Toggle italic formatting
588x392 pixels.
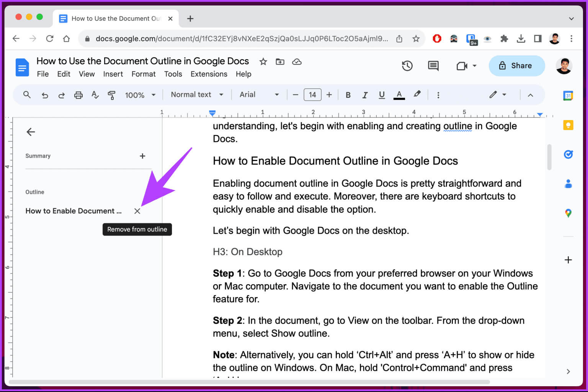(365, 95)
